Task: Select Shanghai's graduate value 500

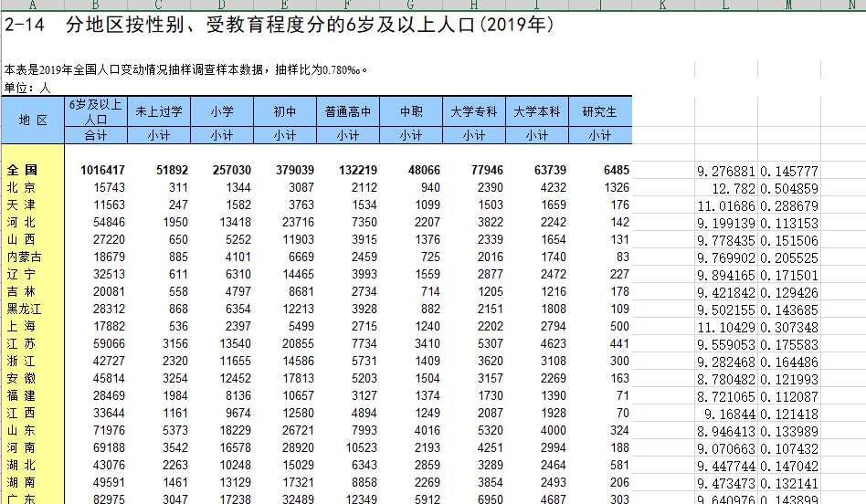Action: point(619,326)
